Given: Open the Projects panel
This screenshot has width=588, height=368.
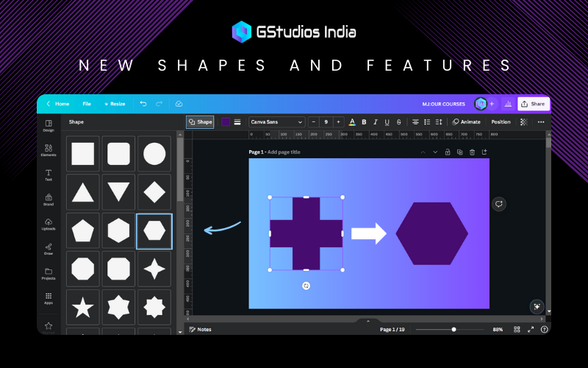Looking at the screenshot, I should tap(49, 274).
